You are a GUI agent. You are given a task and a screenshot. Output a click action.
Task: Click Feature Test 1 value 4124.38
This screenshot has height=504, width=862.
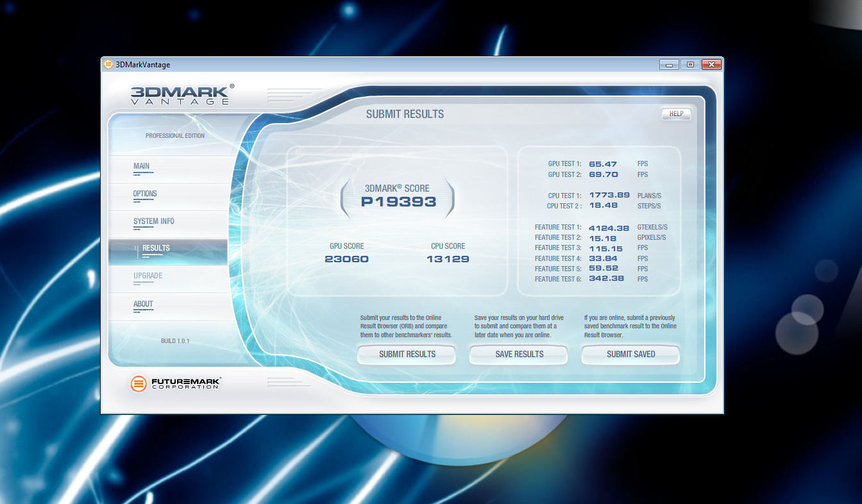pyautogui.click(x=609, y=227)
